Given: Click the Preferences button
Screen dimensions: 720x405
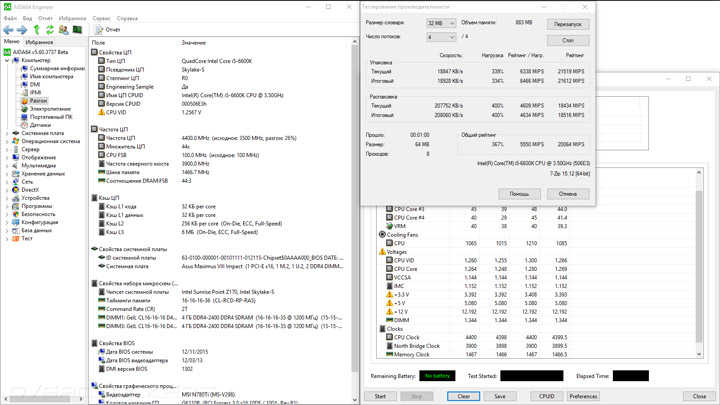Looking at the screenshot, I should [583, 396].
